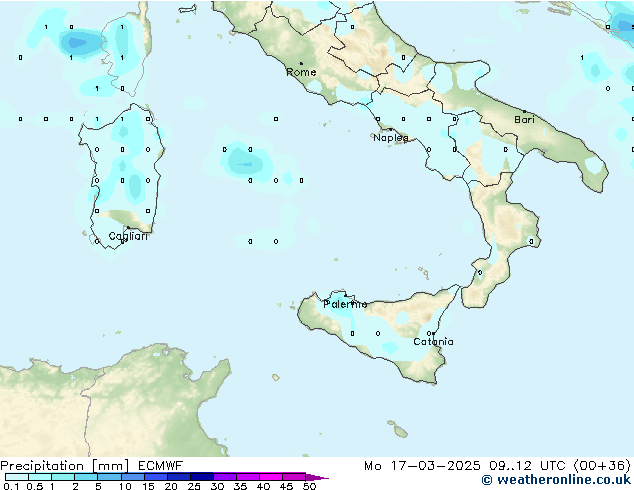This screenshot has width=634, height=490.
Task: Pick the 25–30 mm dark navy swatch
Action: tap(202, 477)
